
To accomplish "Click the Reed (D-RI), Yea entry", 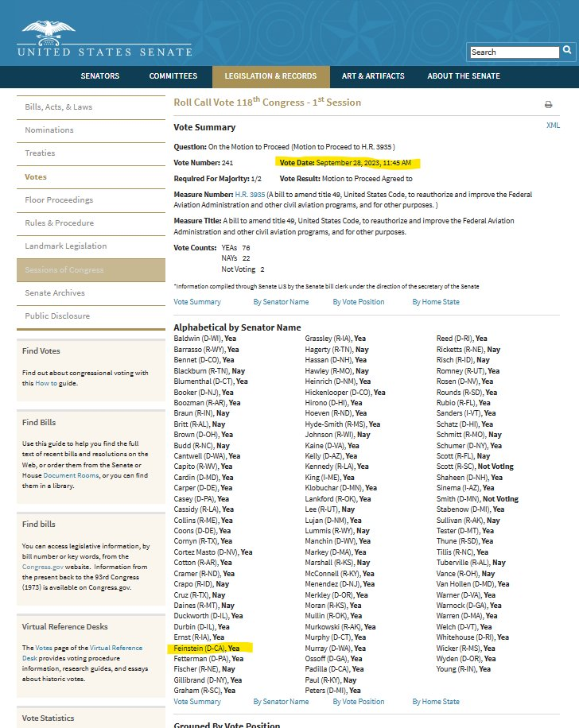I will pyautogui.click(x=461, y=339).
